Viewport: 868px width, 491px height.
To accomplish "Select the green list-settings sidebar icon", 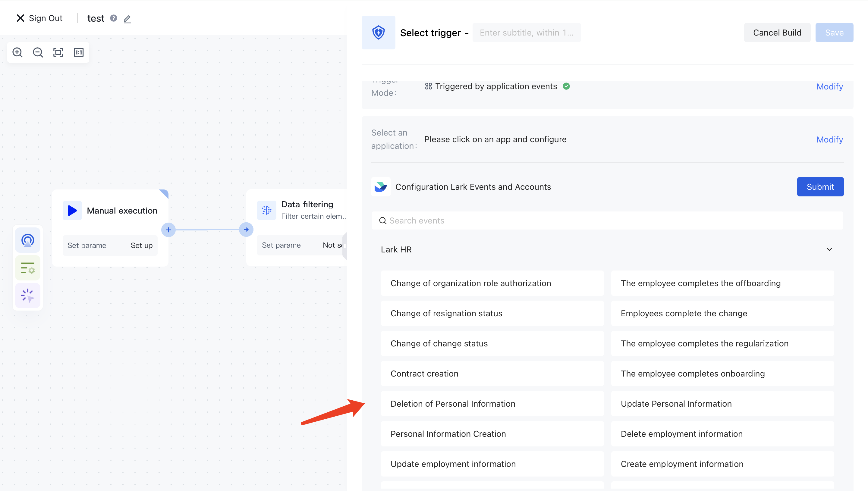I will point(28,268).
